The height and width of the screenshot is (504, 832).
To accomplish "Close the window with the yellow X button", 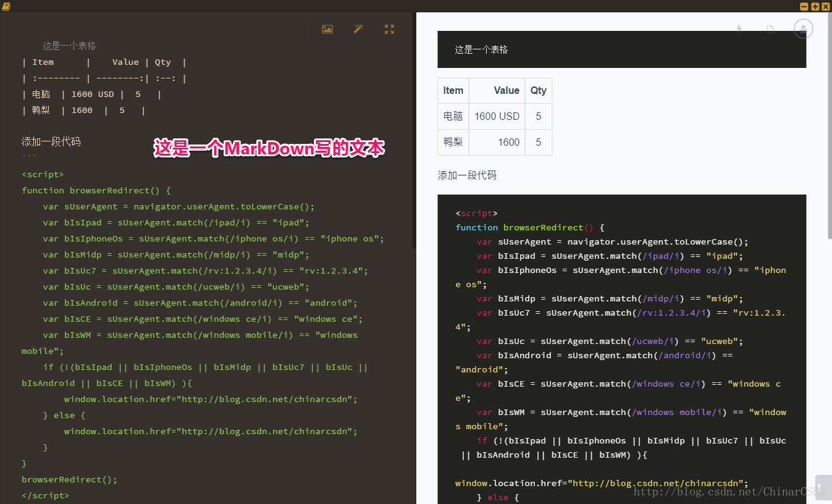I will 825,6.
